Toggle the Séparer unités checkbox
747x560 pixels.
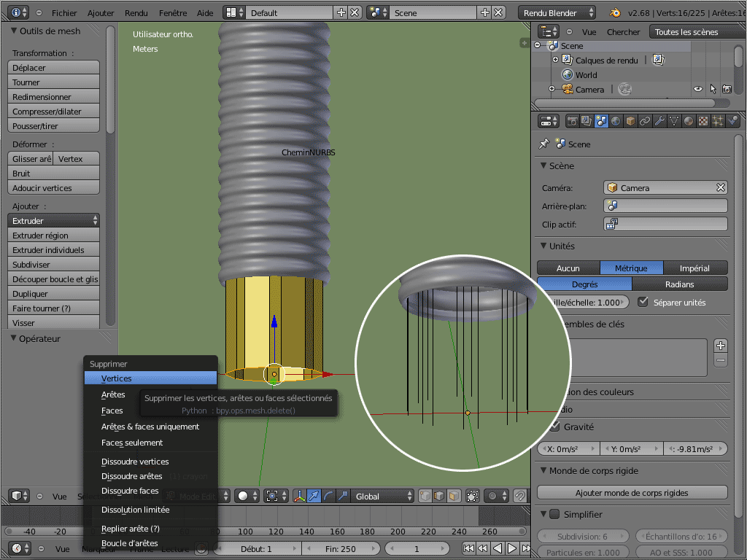pos(643,302)
